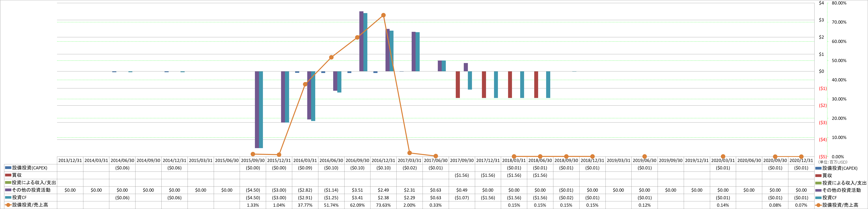Click the purple swatch in the その他の投資活動 row header
Image resolution: width=868 pixels, height=209 pixels.
tap(8, 190)
